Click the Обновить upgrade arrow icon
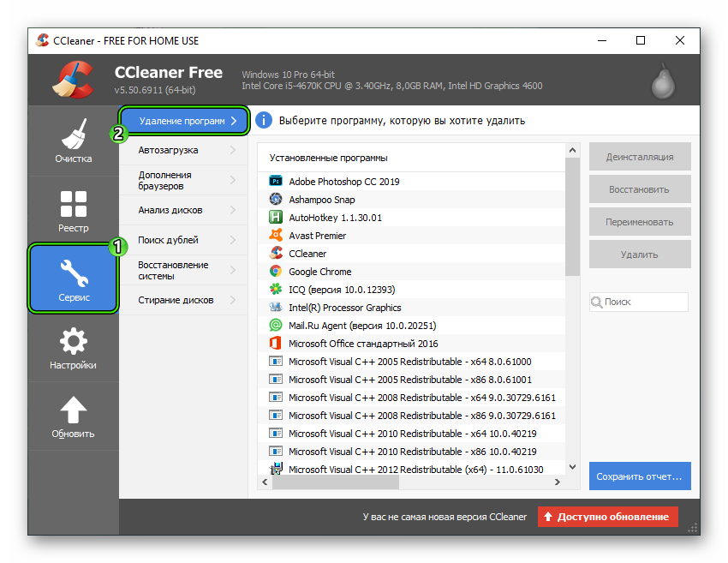The height and width of the screenshot is (563, 728). (73, 410)
